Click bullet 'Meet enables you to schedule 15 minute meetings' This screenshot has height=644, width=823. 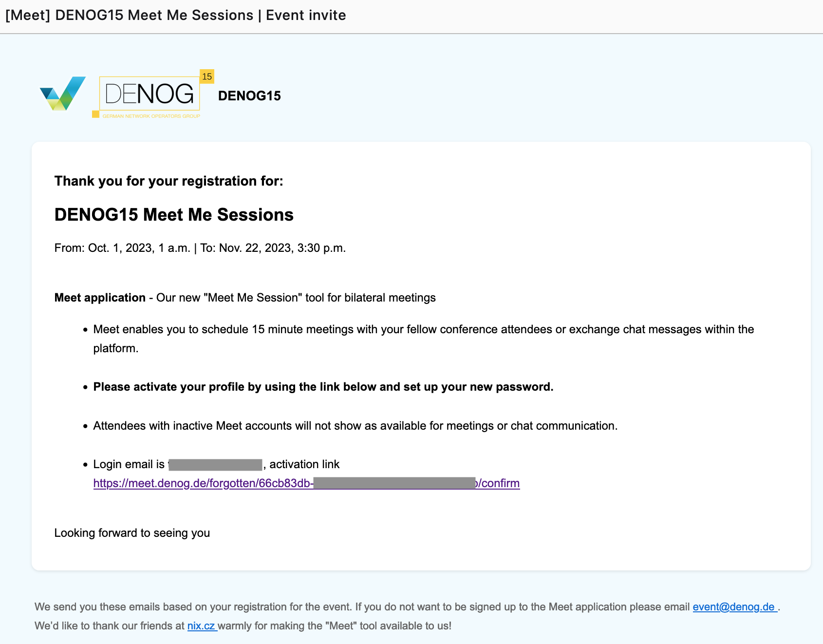pos(424,339)
